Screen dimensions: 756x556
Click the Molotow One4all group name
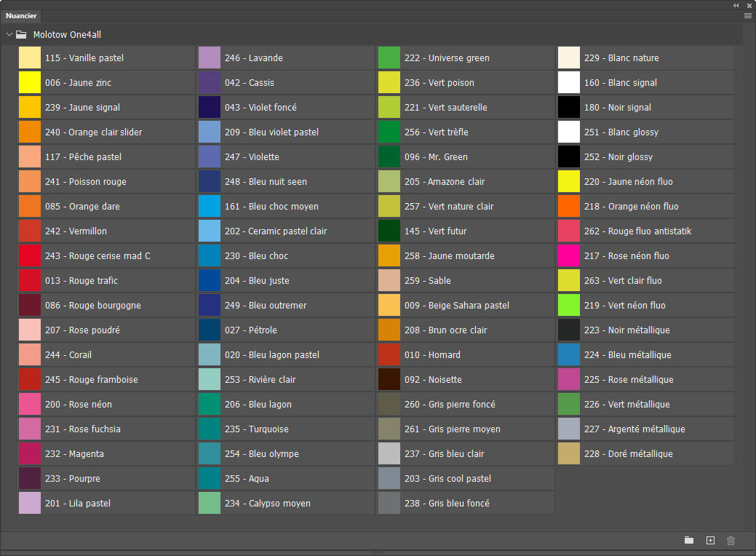click(x=67, y=35)
